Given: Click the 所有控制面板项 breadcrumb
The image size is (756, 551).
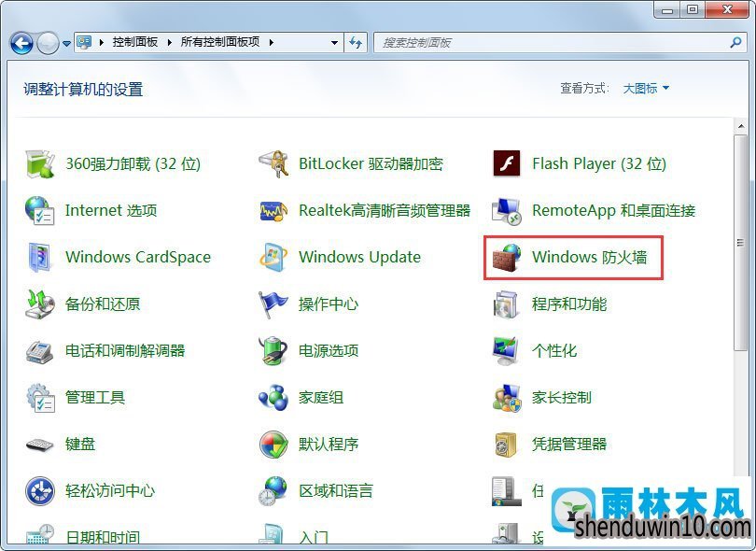Looking at the screenshot, I should click(220, 42).
